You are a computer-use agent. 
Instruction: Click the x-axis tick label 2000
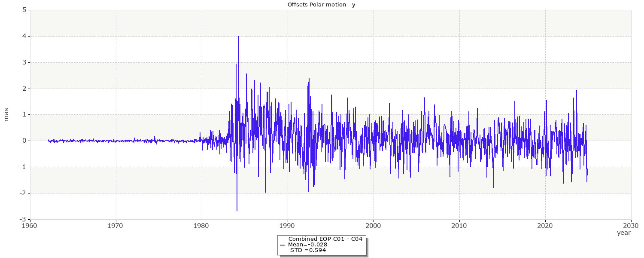tap(374, 225)
